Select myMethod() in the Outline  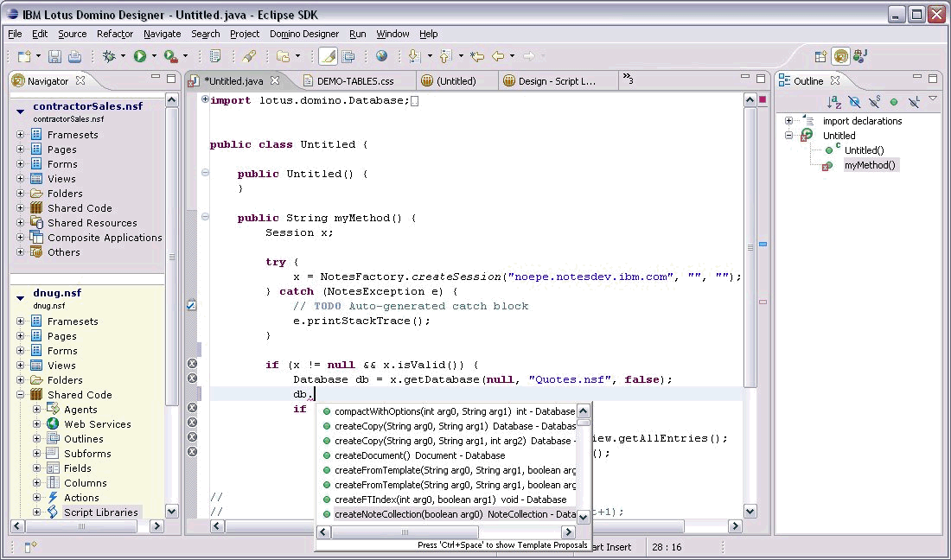(870, 165)
